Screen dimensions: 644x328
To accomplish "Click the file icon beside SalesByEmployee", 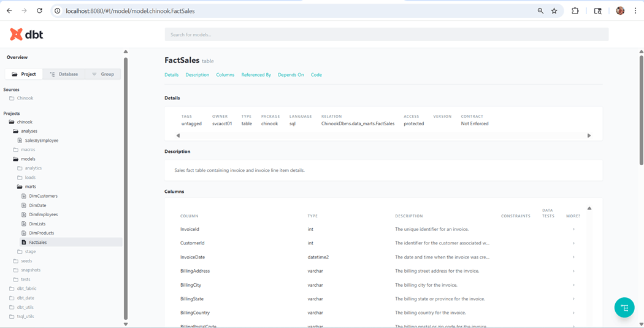I will [x=20, y=140].
